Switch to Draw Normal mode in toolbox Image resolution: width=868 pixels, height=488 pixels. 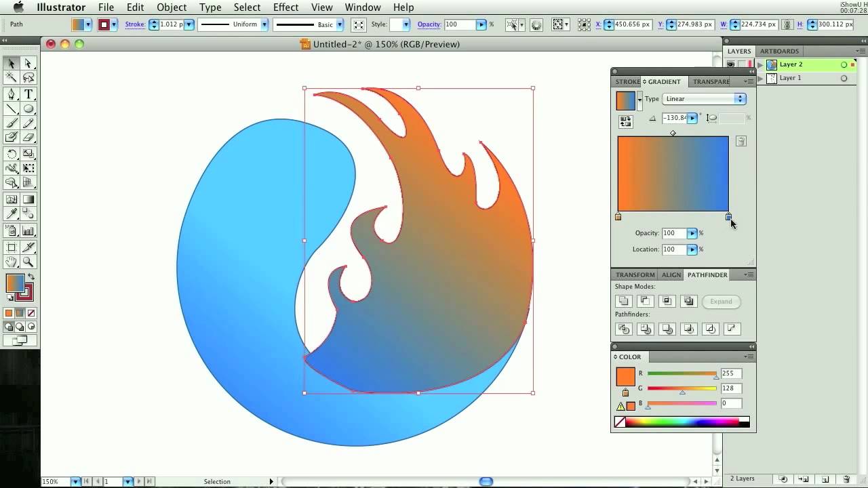9,326
